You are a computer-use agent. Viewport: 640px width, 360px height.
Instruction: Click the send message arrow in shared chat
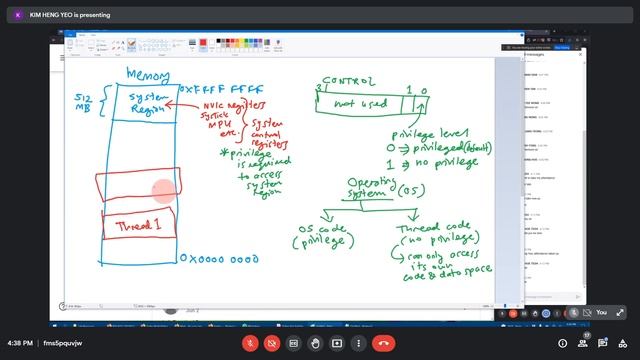(578, 297)
